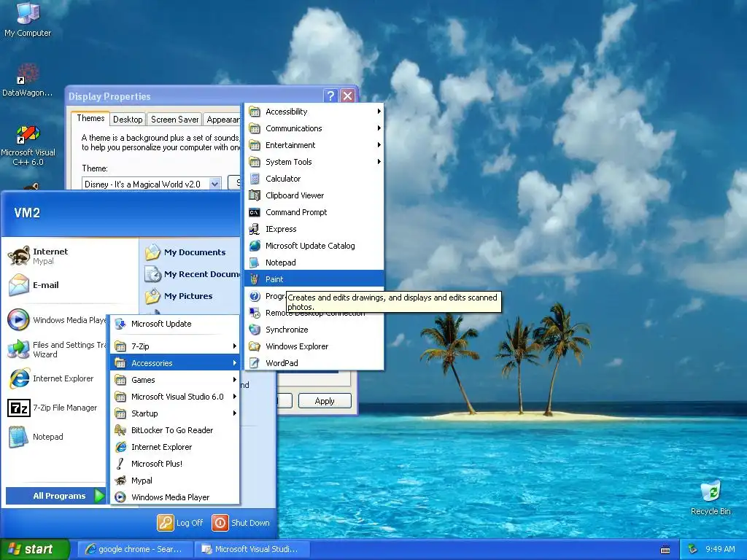Open BitLocker To Go Reader
Image resolution: width=747 pixels, height=560 pixels.
coord(175,430)
